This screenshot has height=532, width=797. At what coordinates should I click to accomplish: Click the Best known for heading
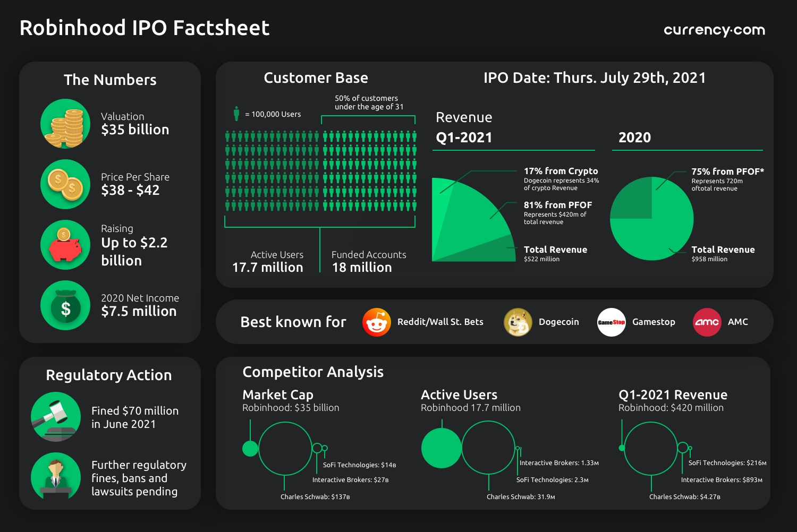pos(293,322)
